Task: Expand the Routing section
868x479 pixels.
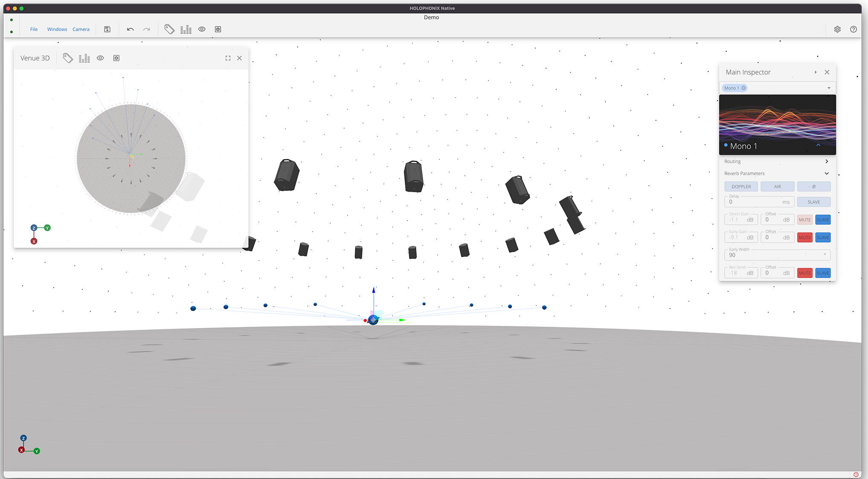Action: click(x=826, y=161)
